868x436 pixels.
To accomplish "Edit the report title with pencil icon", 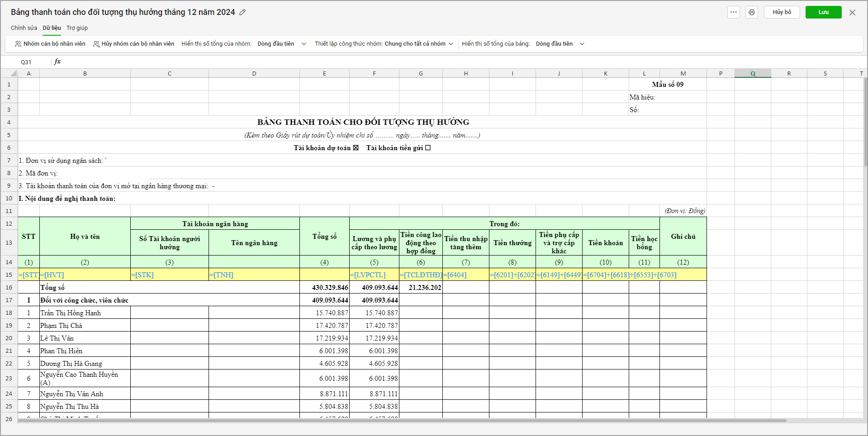I will pyautogui.click(x=242, y=12).
